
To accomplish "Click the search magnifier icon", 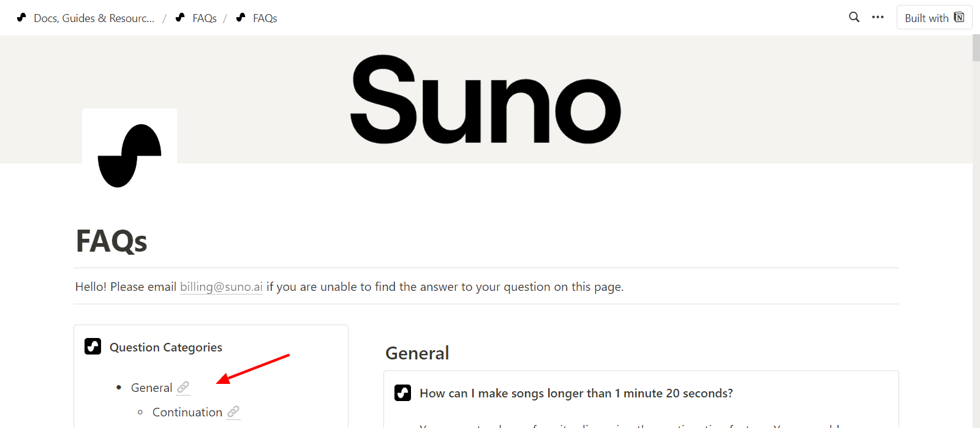I will (x=854, y=17).
